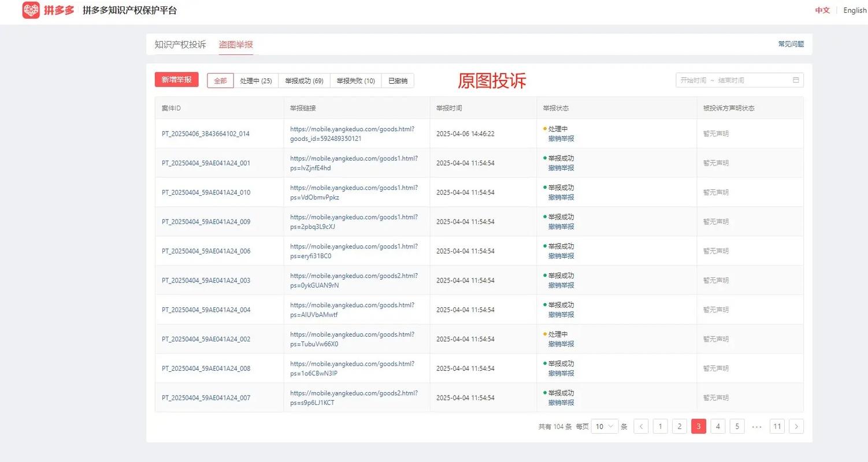Click 撤销举报 for case ending _008
Image resolution: width=868 pixels, height=462 pixels.
pyautogui.click(x=561, y=373)
